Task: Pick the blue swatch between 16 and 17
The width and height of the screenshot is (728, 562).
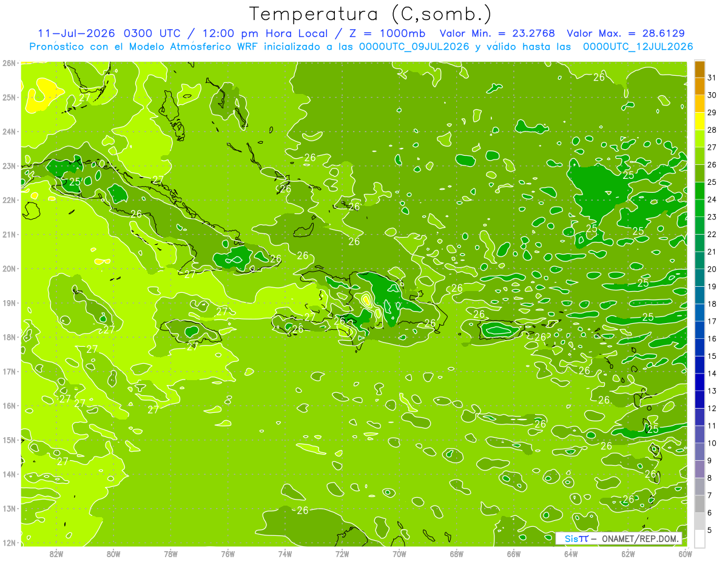Action: (x=699, y=330)
